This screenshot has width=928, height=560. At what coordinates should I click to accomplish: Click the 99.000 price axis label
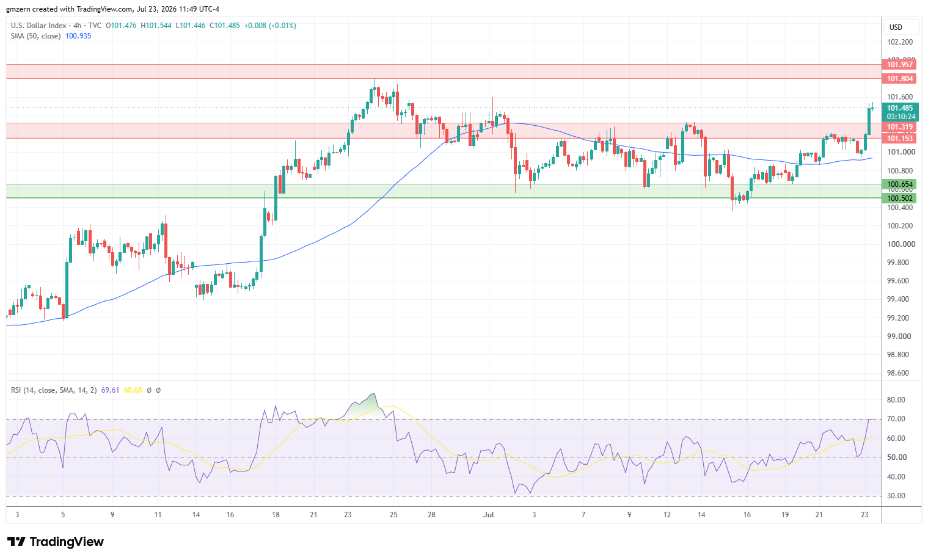tap(899, 336)
